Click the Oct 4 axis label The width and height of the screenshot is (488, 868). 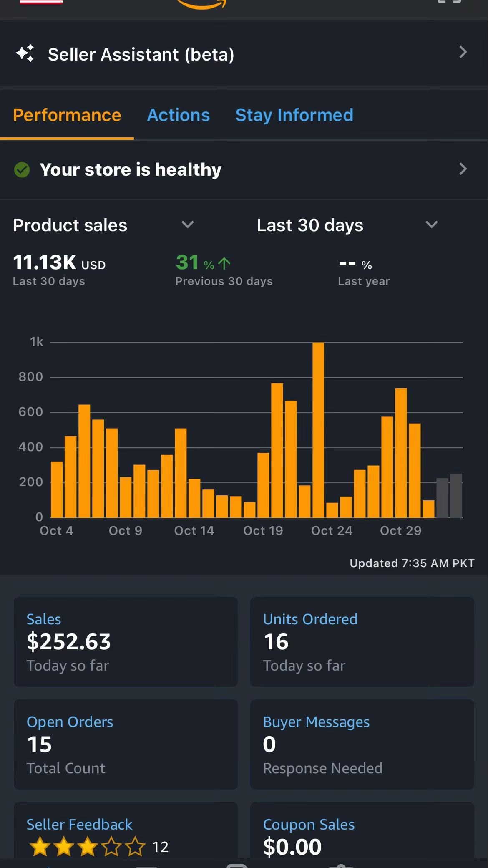(56, 531)
